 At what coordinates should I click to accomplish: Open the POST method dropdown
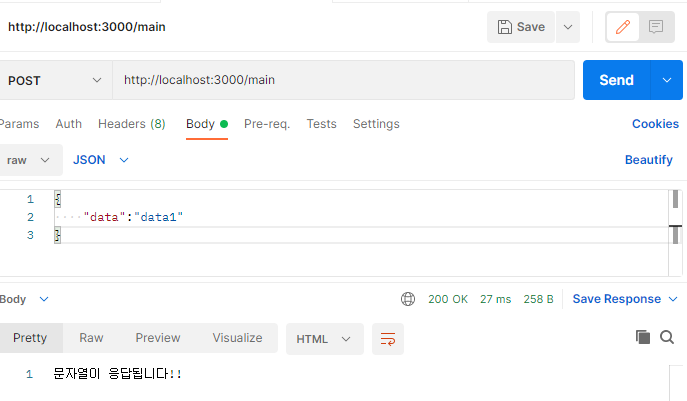pyautogui.click(x=54, y=80)
